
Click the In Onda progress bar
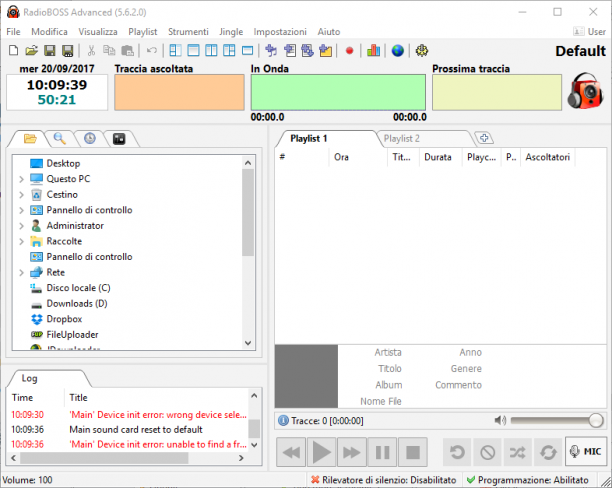click(338, 93)
